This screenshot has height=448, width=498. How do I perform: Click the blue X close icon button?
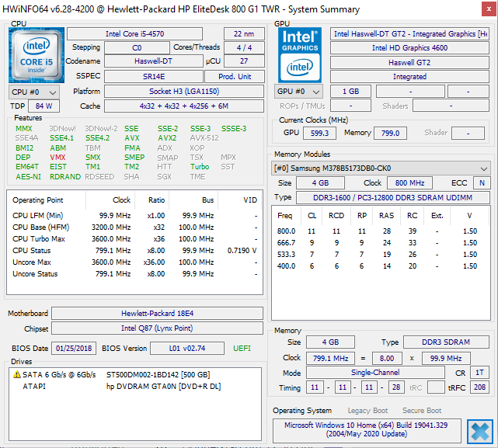coord(480,432)
